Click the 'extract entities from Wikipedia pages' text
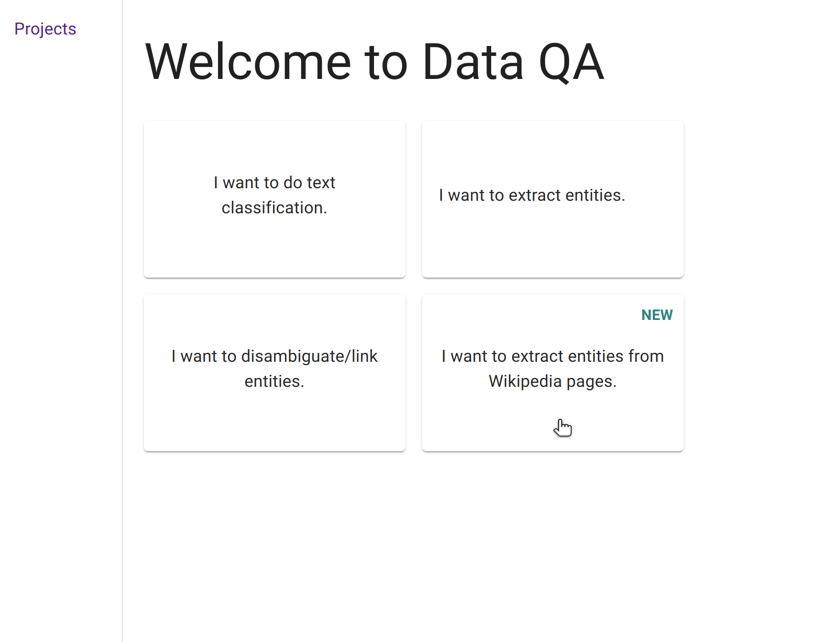 click(x=552, y=369)
